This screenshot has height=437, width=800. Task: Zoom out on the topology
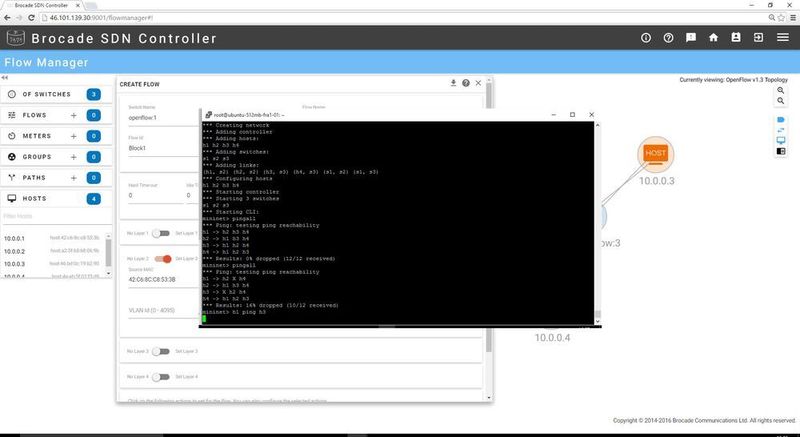pyautogui.click(x=781, y=101)
